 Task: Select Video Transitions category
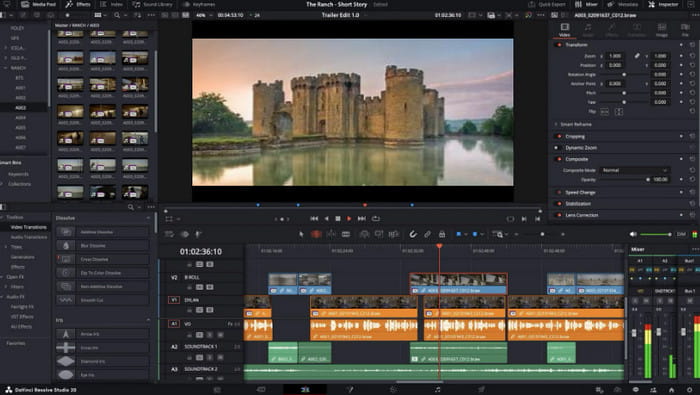29,227
